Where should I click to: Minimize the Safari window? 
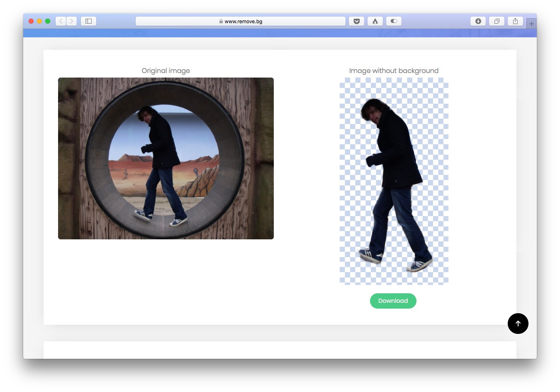click(x=39, y=21)
